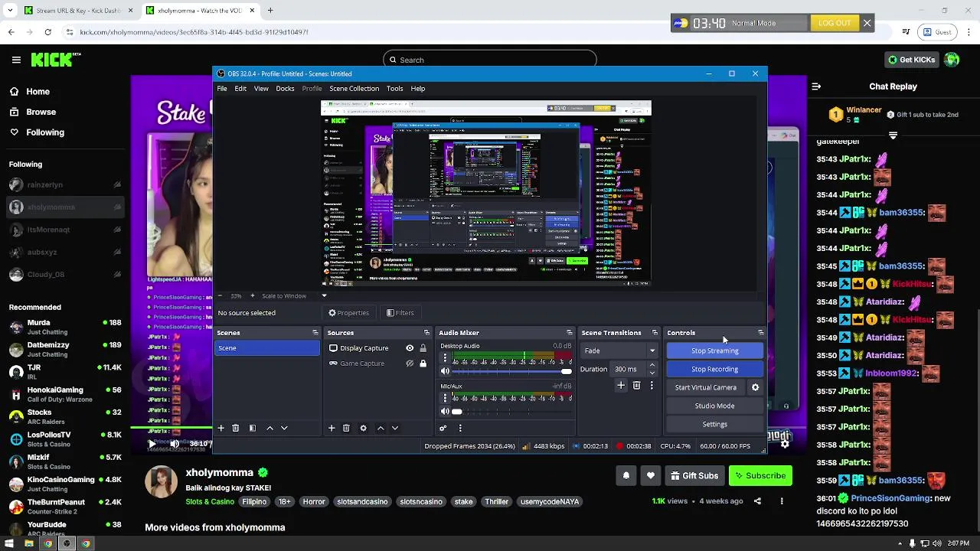
Task: Move scene down in Scenes panel
Action: (284, 429)
